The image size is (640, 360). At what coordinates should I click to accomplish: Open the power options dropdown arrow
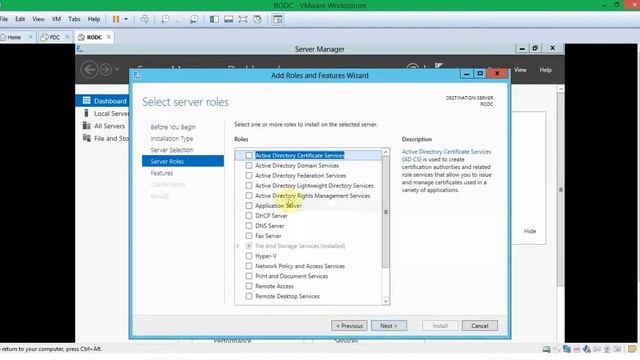point(126,19)
